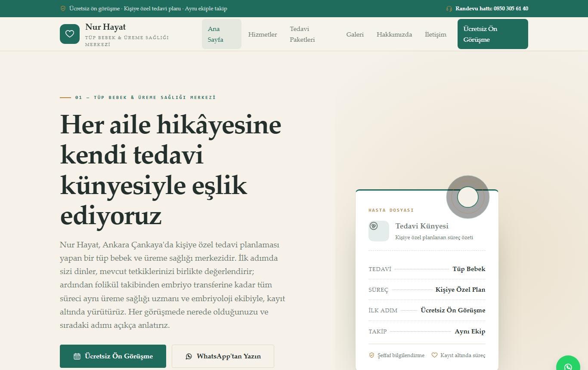Screen dimensions: 588x370
Task: Click the tagline TÜP BEBEK & ÜREME SAĞLIĞI MERKEZİ under logo
Action: point(127,41)
